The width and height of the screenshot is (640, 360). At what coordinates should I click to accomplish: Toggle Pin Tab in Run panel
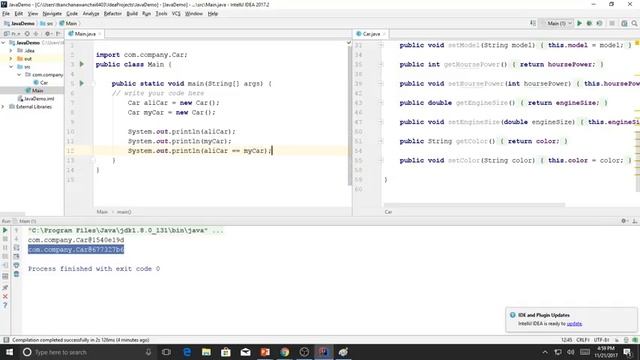coord(5,288)
